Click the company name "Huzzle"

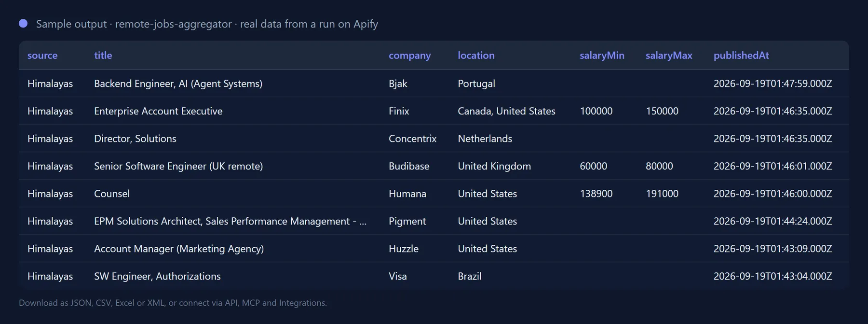[404, 249]
